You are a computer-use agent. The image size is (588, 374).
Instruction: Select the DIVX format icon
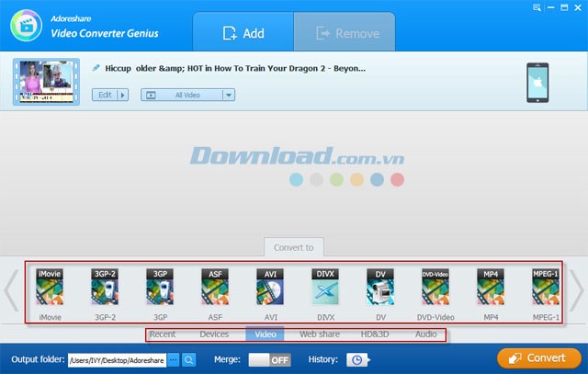pyautogui.click(x=325, y=287)
